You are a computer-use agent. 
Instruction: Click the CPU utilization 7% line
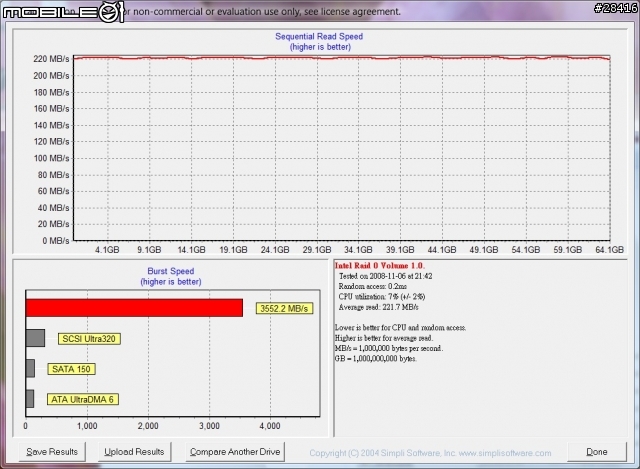[x=382, y=297]
